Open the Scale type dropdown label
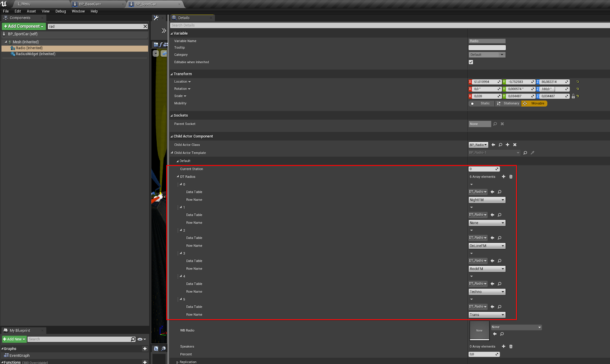The width and height of the screenshot is (610, 364). 180,96
